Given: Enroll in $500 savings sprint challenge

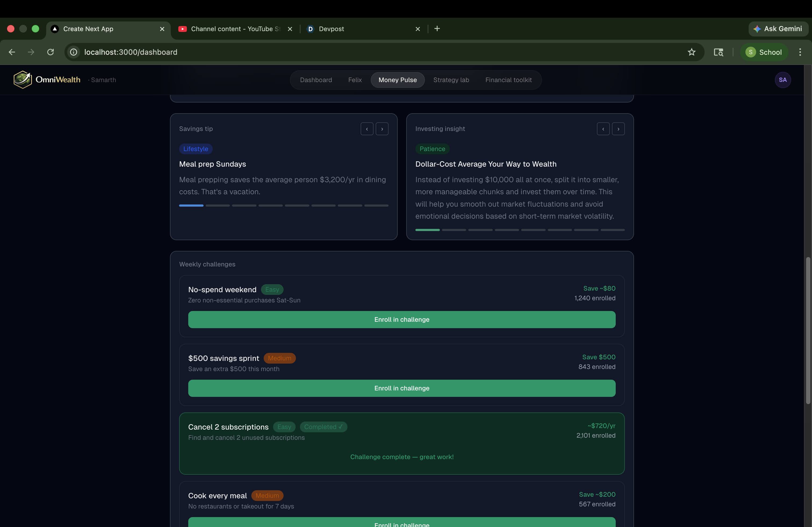Looking at the screenshot, I should (401, 388).
